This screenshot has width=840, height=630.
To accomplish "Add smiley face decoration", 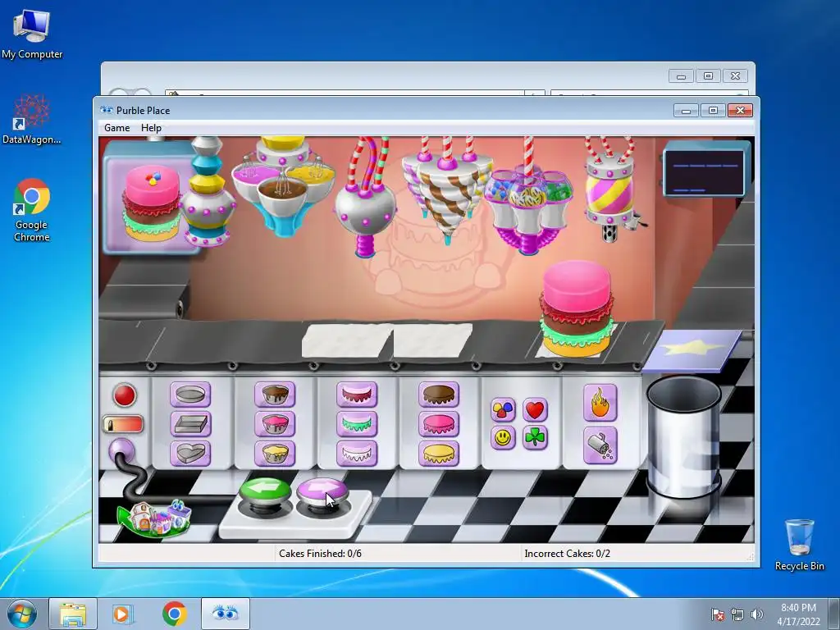I will [503, 438].
